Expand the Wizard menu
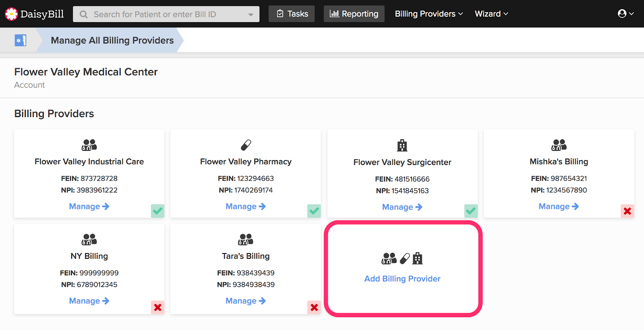 491,14
